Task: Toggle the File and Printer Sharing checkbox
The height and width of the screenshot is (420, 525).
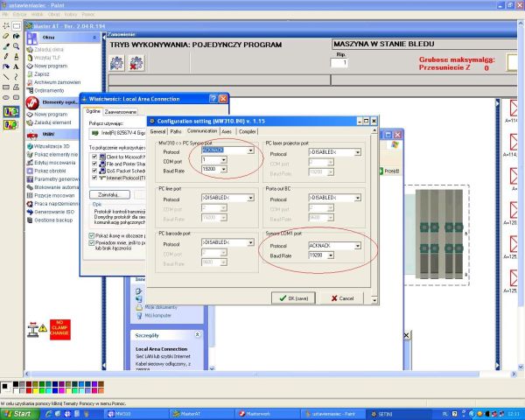Action: [x=94, y=164]
